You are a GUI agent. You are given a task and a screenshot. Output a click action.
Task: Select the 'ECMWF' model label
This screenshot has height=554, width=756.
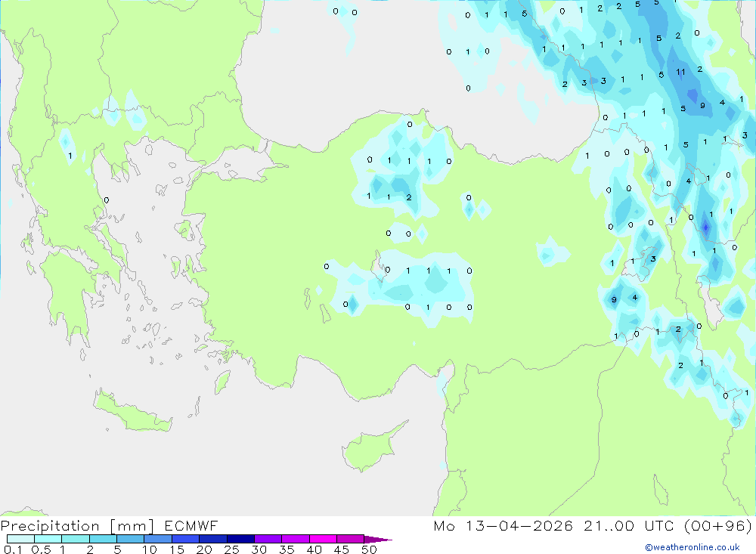[x=191, y=525]
